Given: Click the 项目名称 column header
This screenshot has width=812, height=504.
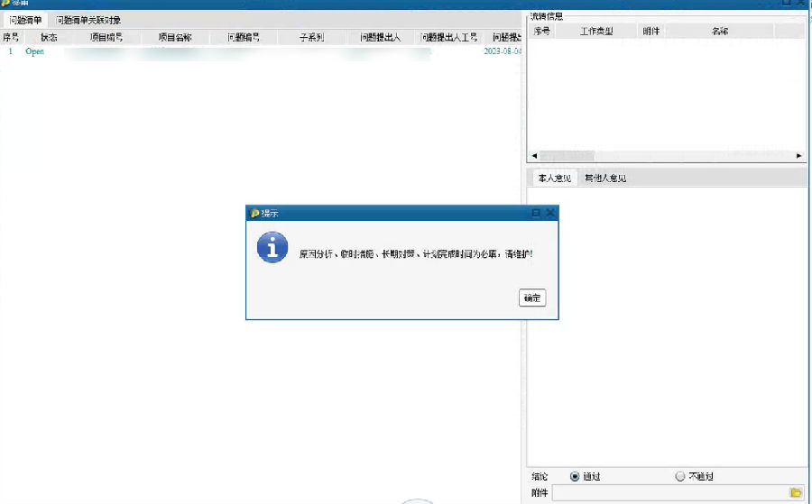Looking at the screenshot, I should pyautogui.click(x=175, y=37).
